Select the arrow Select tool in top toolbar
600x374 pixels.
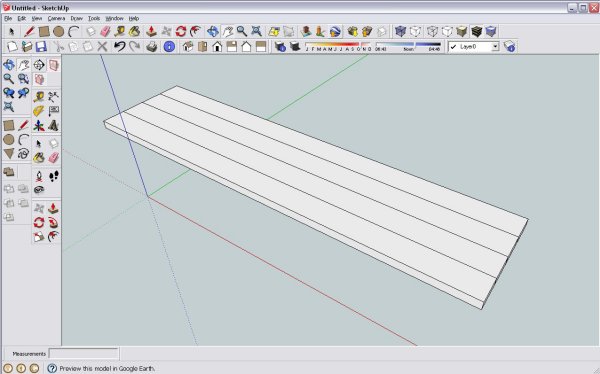tap(11, 31)
